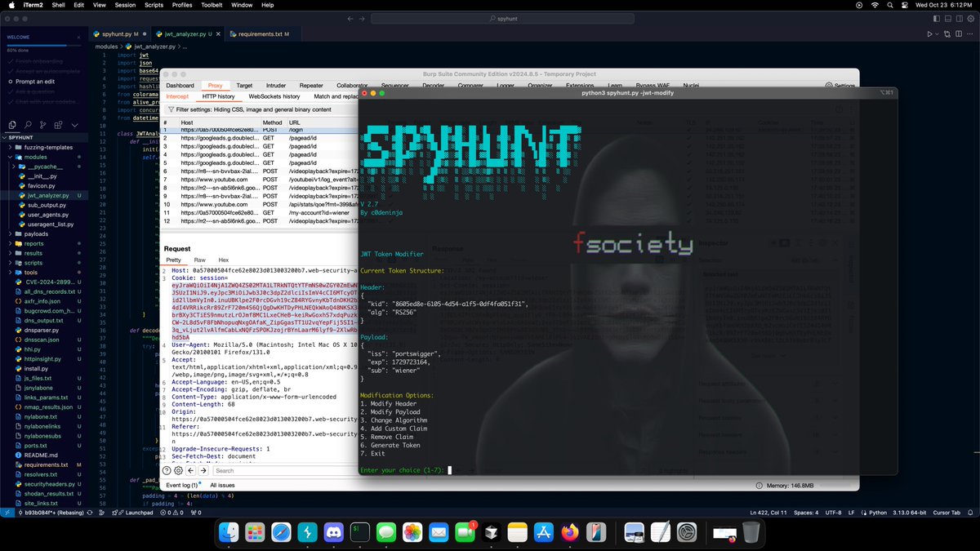Open System Settings gear in the Dock
Screen dimensions: 980x551
[686, 532]
